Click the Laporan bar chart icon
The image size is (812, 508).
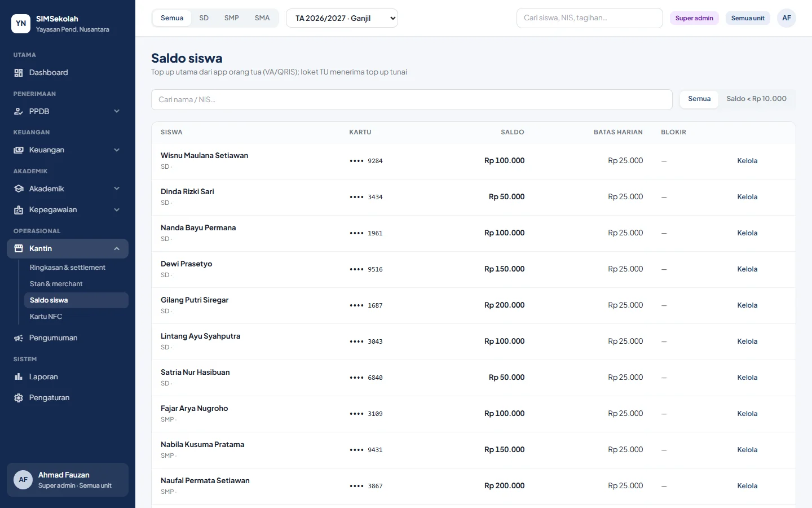[19, 377]
